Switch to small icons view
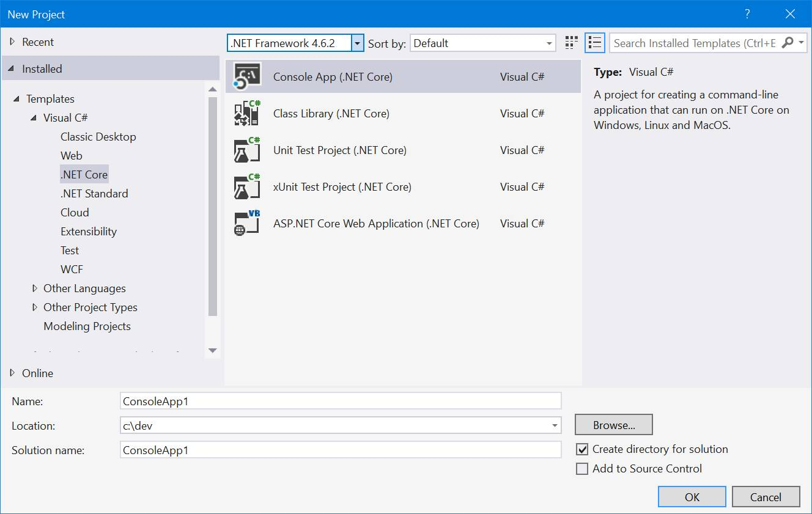This screenshot has width=812, height=514. click(x=572, y=43)
